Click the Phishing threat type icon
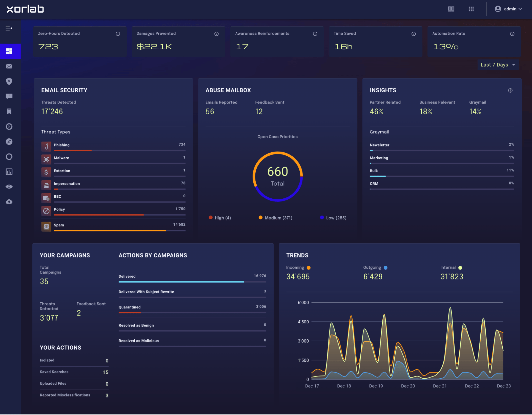This screenshot has height=415, width=532. (x=46, y=147)
